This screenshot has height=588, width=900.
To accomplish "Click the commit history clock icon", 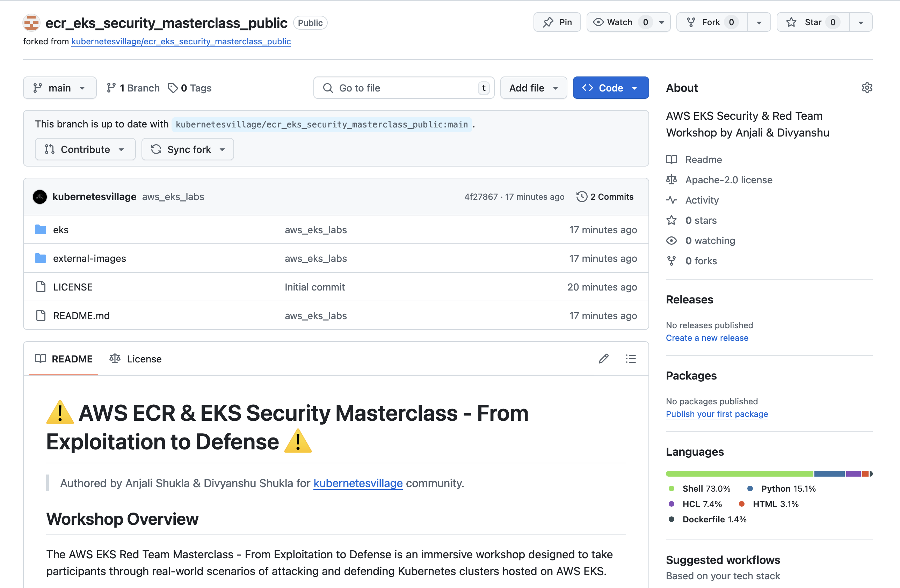I will (x=582, y=197).
